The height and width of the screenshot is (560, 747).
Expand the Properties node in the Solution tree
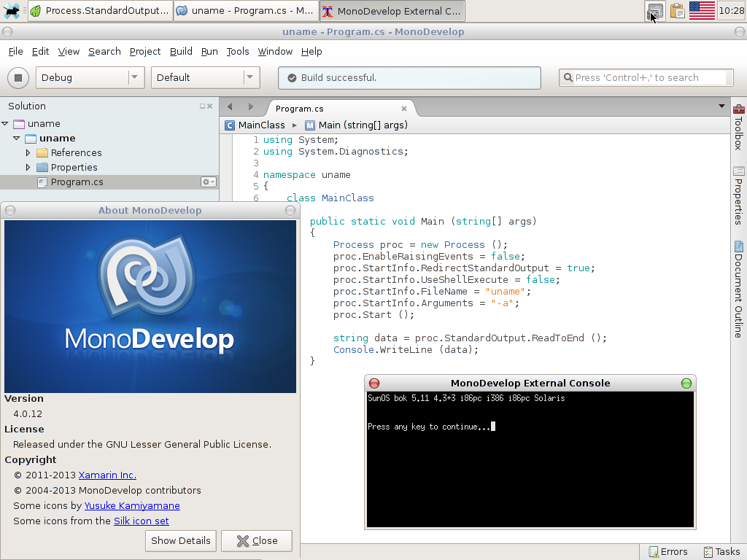pos(28,168)
